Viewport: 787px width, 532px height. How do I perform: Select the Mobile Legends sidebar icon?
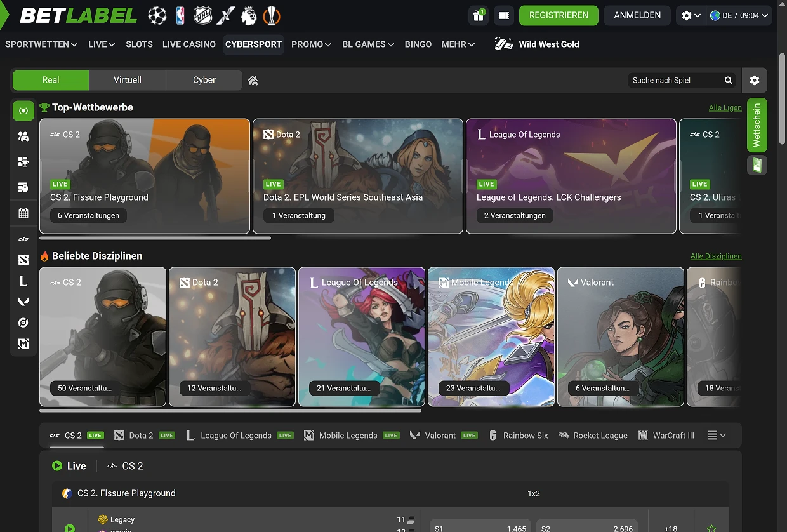23,343
